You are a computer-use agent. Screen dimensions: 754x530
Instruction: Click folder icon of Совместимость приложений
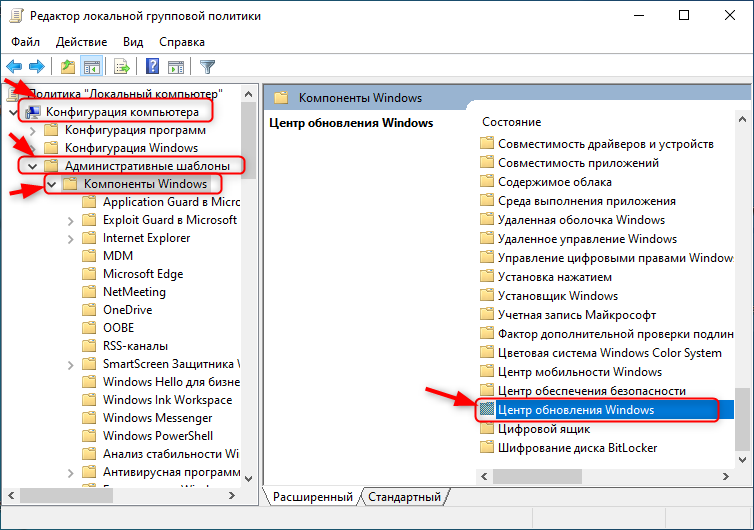click(x=487, y=163)
